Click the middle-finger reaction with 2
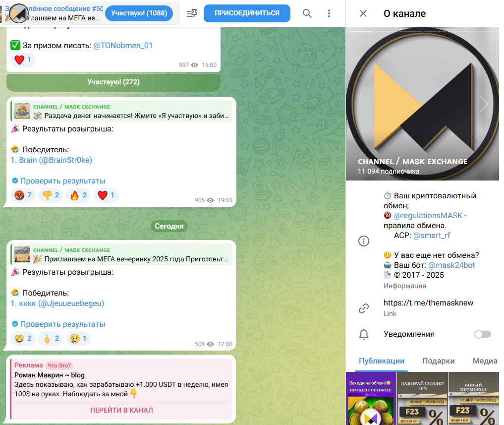 click(x=51, y=338)
